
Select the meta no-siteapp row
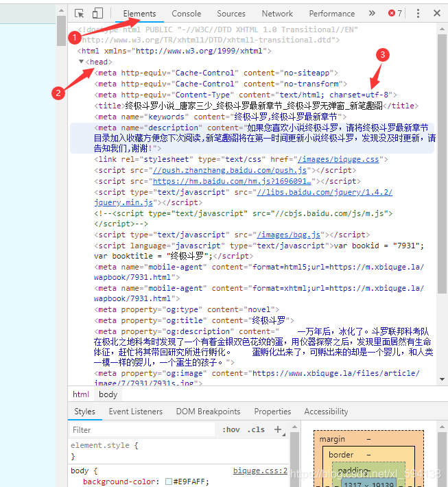[216, 73]
